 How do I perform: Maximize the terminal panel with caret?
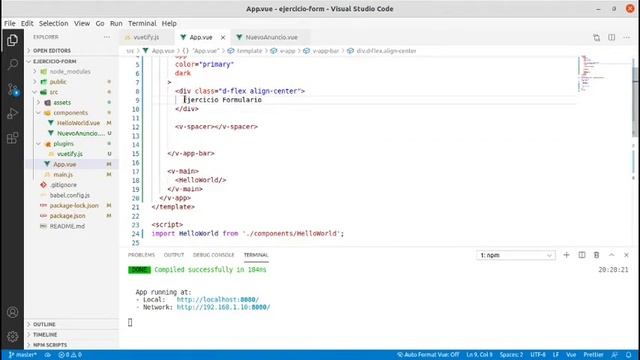[x=611, y=255]
